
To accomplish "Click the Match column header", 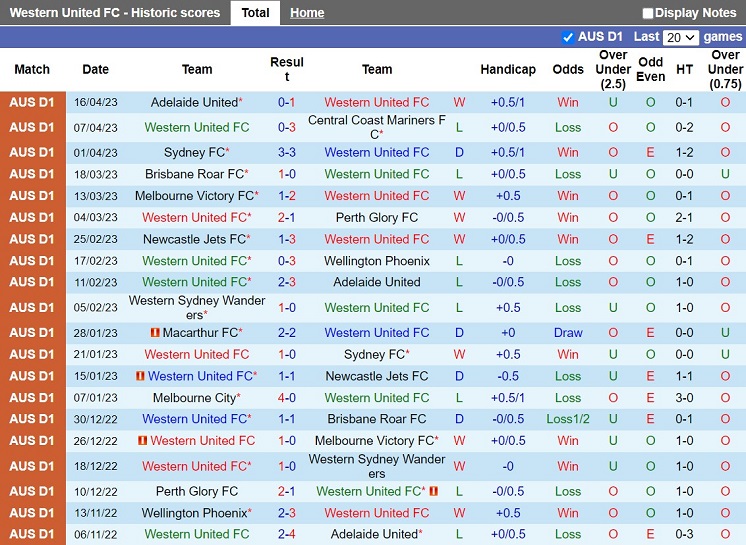I will [x=32, y=69].
